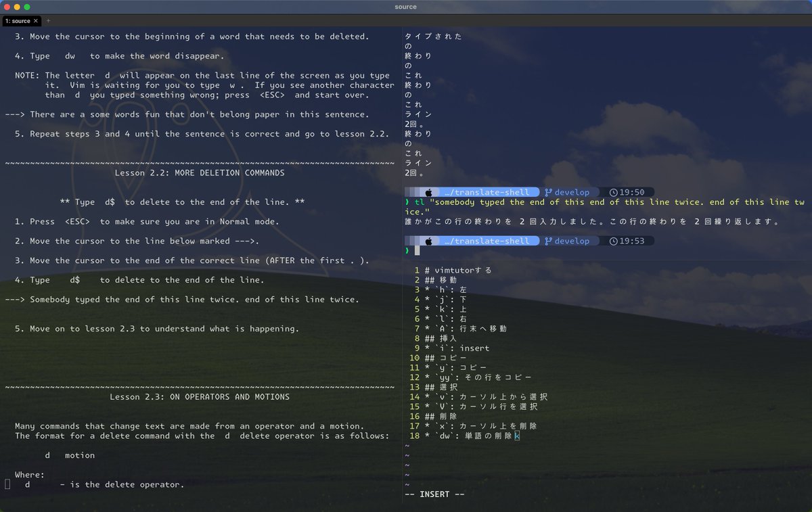Click the yellow minimize window button
Screen dimensions: 812x512
[x=17, y=7]
